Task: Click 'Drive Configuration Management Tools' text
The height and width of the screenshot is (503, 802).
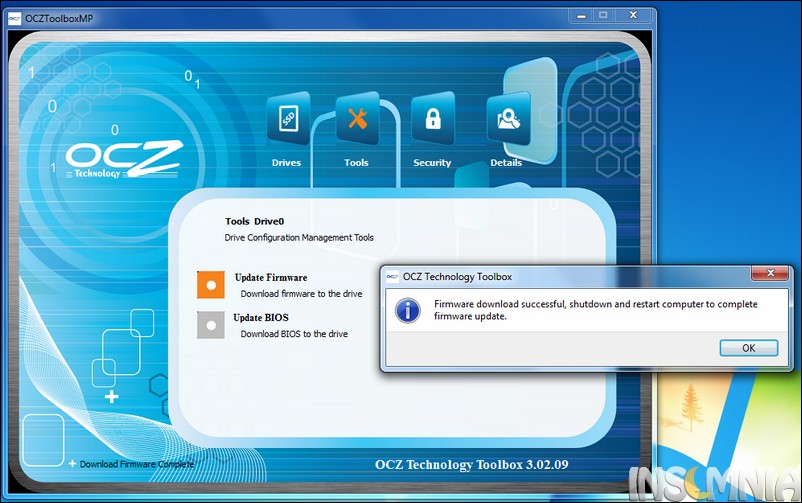Action: [x=299, y=237]
